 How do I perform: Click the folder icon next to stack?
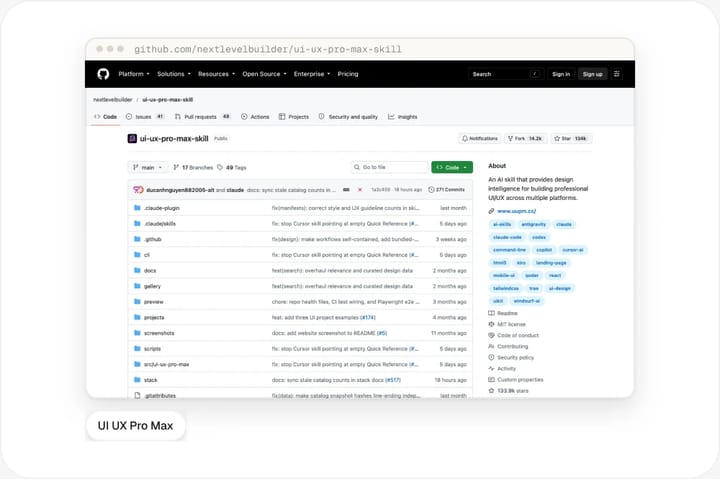point(137,380)
